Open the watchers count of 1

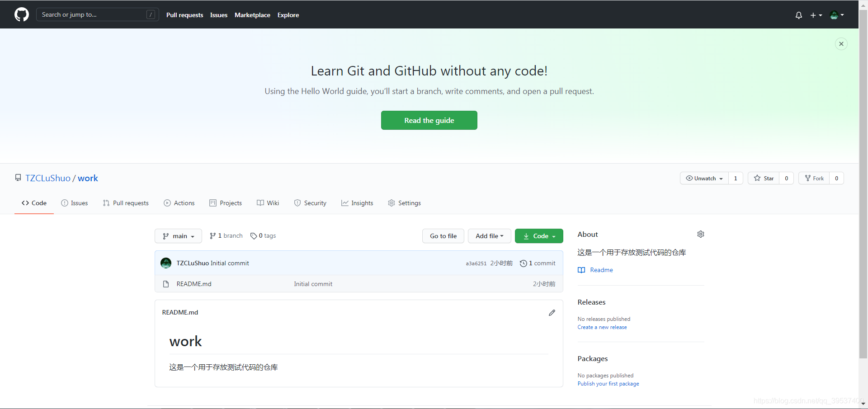pos(736,178)
